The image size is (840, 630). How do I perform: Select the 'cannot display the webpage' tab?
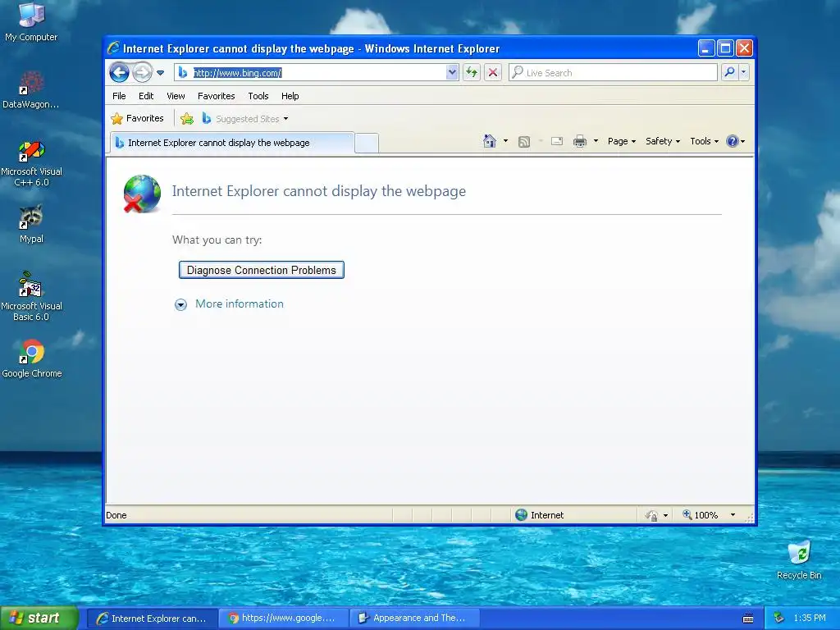pos(232,143)
